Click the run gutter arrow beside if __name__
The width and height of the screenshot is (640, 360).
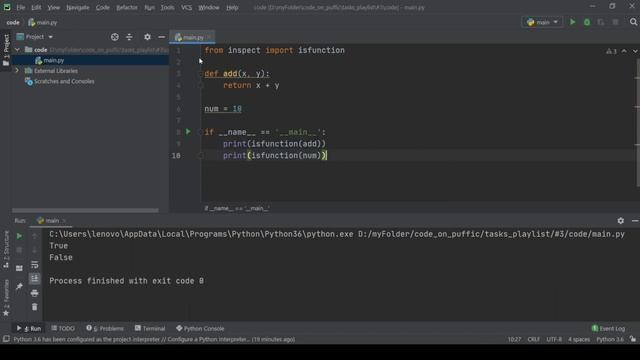tap(188, 131)
